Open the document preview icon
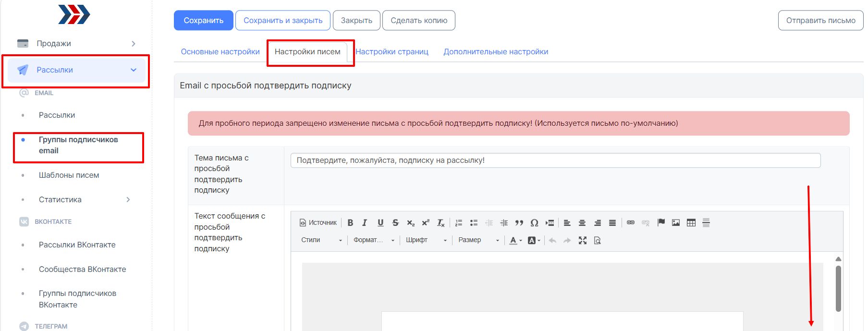 (x=598, y=240)
